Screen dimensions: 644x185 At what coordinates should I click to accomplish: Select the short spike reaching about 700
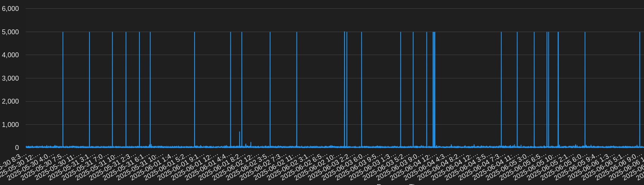pyautogui.click(x=239, y=139)
